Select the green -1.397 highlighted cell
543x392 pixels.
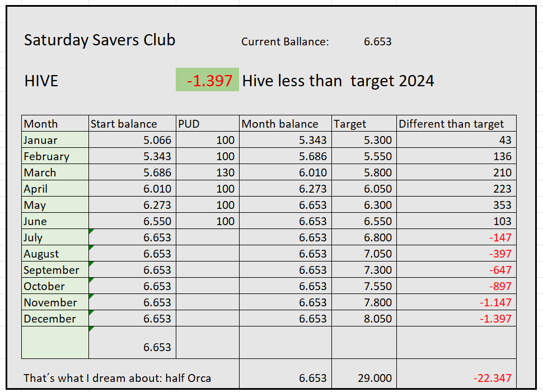coord(208,80)
